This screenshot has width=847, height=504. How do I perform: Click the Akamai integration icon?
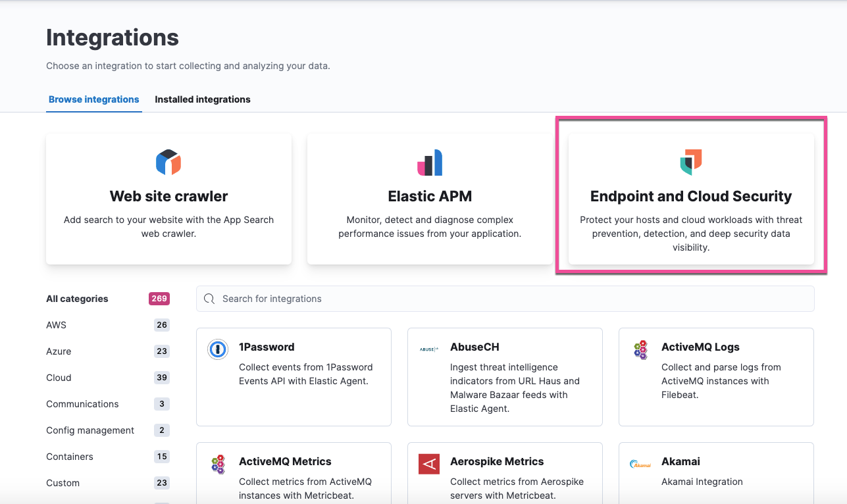(640, 464)
